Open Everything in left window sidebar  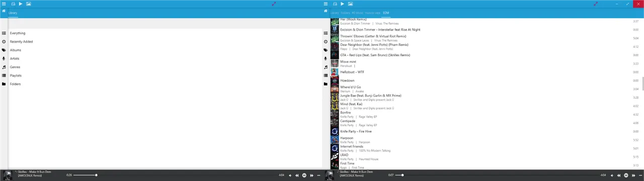click(x=161, y=33)
